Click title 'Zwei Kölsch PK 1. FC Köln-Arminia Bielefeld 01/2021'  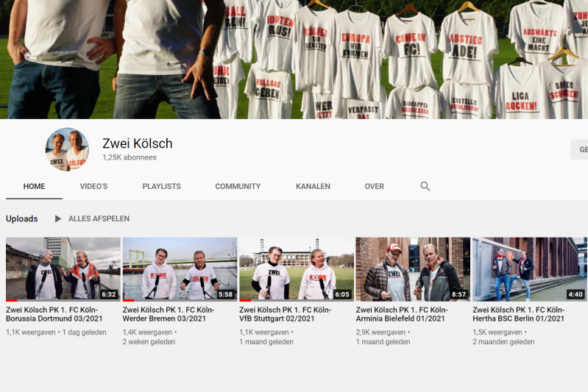tap(402, 314)
